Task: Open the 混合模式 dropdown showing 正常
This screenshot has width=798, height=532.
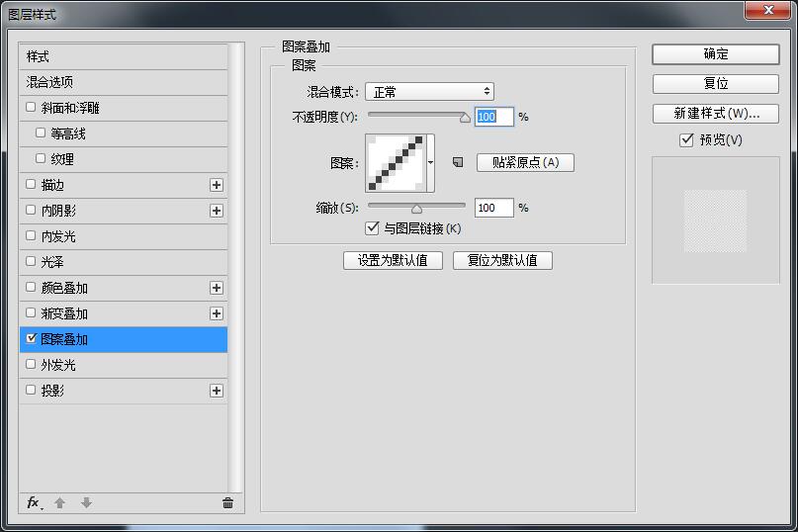Action: (429, 92)
